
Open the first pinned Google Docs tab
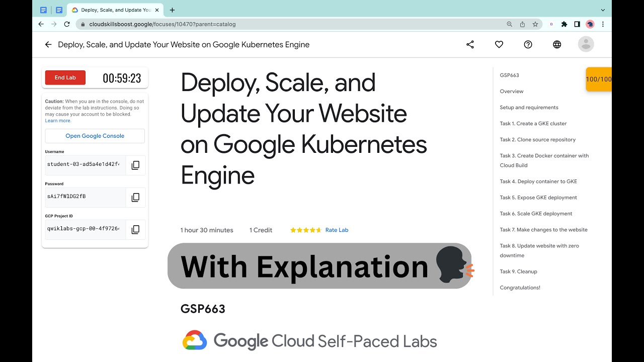[43, 10]
